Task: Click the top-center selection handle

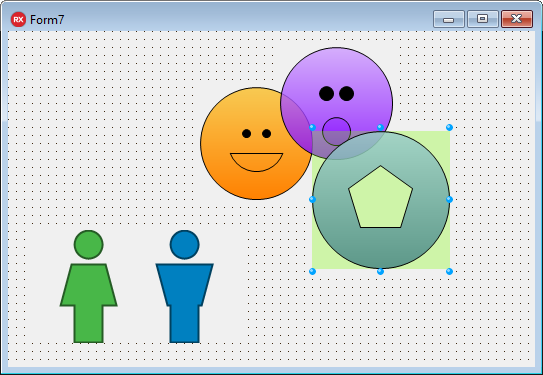Action: click(380, 127)
